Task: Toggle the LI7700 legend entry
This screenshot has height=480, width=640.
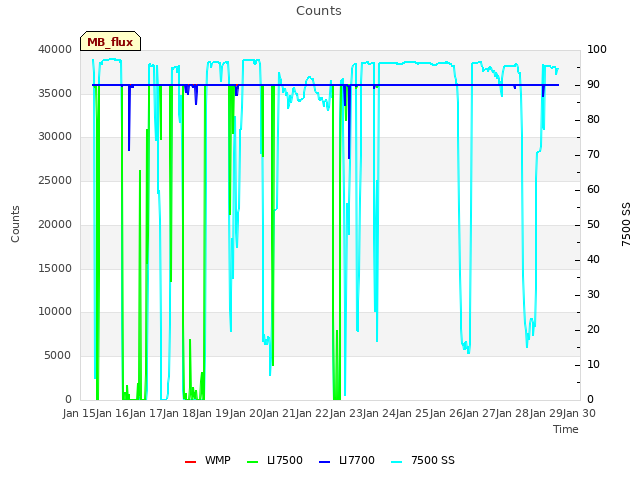Action: (347, 460)
